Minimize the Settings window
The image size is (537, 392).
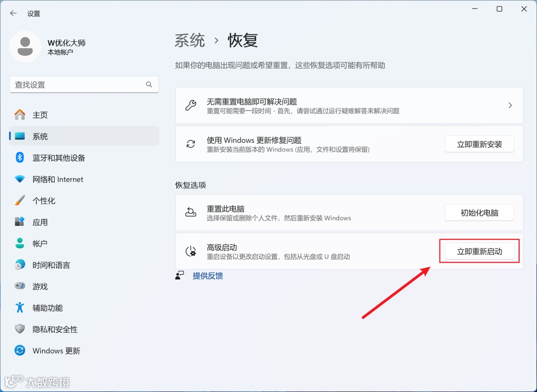pyautogui.click(x=475, y=9)
